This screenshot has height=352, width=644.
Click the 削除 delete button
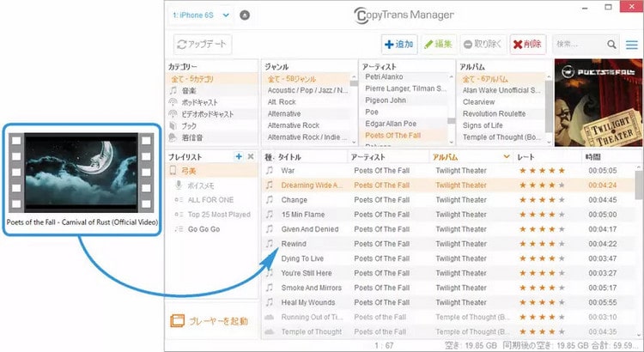528,45
